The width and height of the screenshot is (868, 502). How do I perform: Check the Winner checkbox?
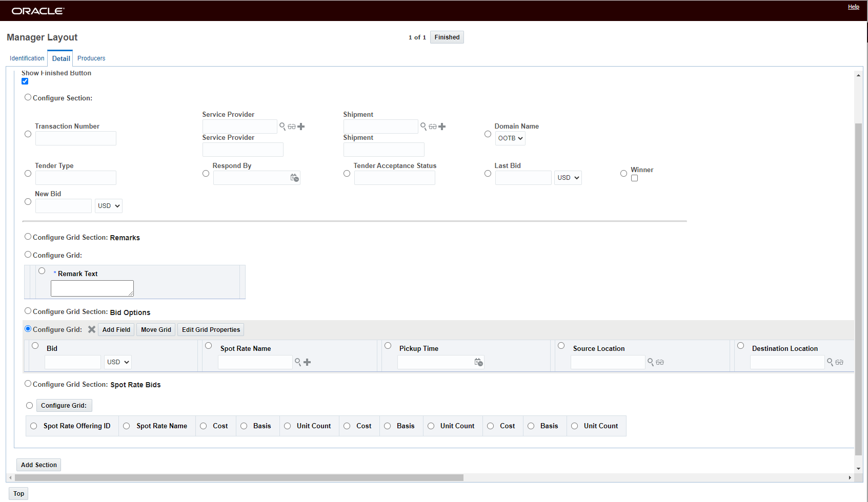(634, 178)
